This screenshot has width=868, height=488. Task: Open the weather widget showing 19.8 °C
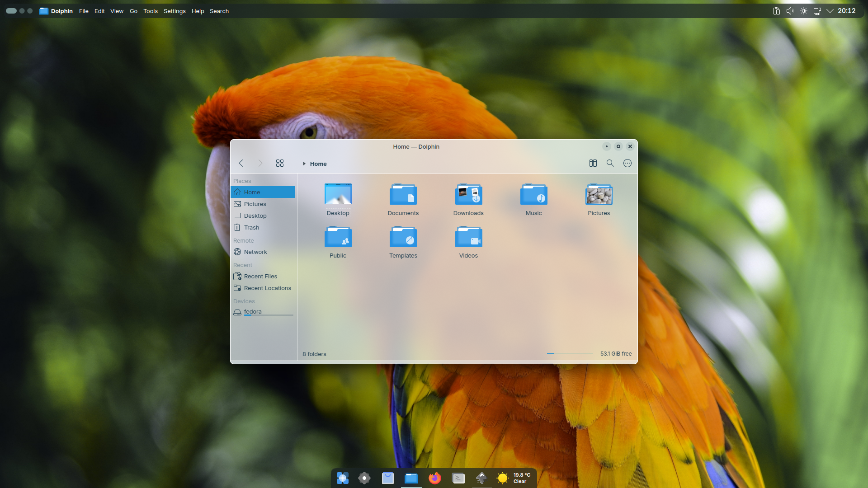point(514,478)
